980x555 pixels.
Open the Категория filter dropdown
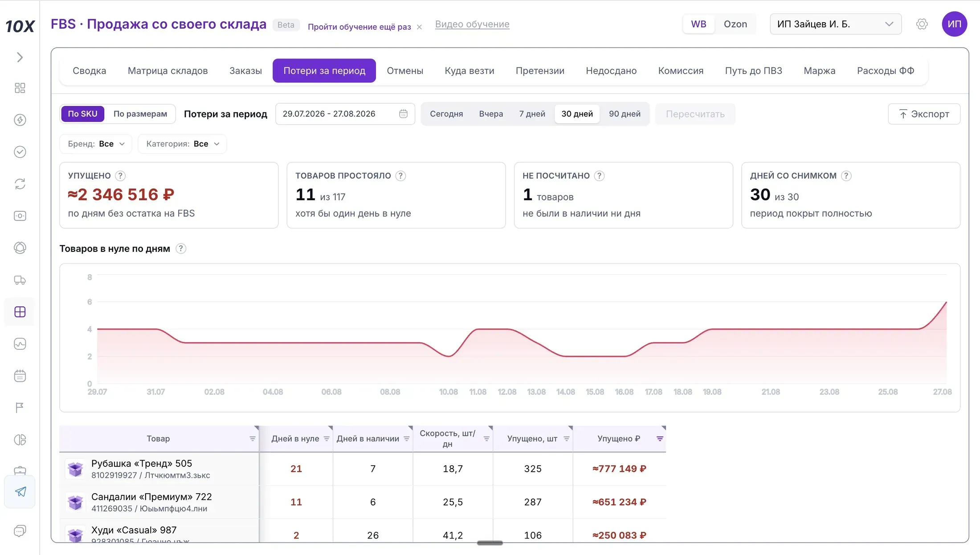(182, 144)
